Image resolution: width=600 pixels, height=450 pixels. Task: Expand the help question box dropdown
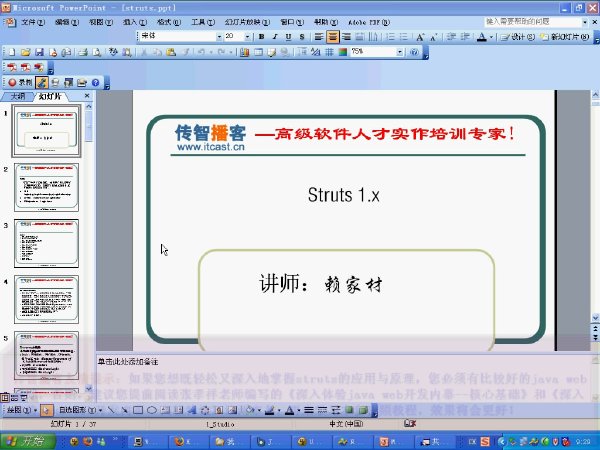pyautogui.click(x=585, y=22)
